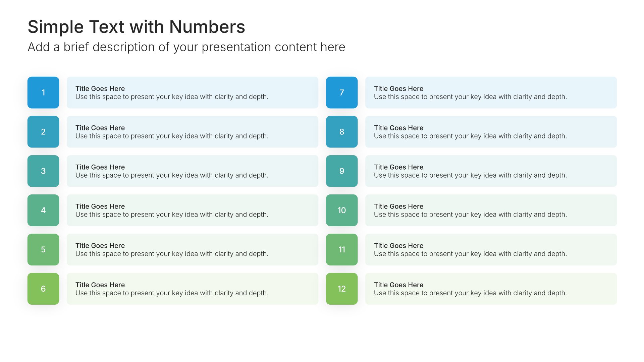This screenshot has width=644, height=362.
Task: Click the teal number 3 square
Action: (x=43, y=171)
